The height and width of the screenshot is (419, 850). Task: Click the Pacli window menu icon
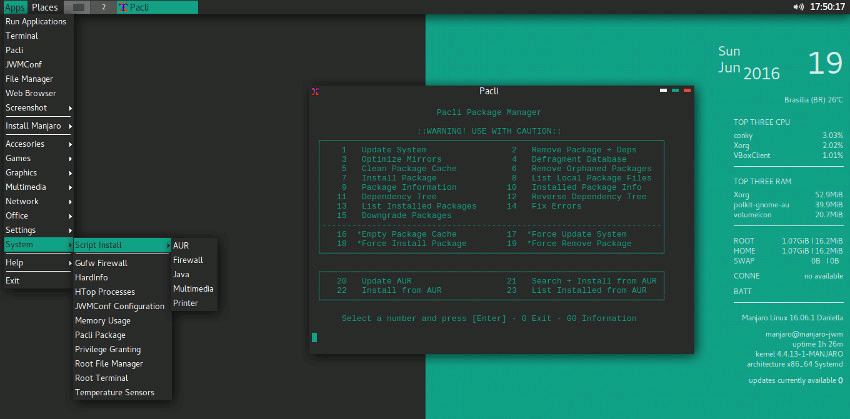[315, 91]
